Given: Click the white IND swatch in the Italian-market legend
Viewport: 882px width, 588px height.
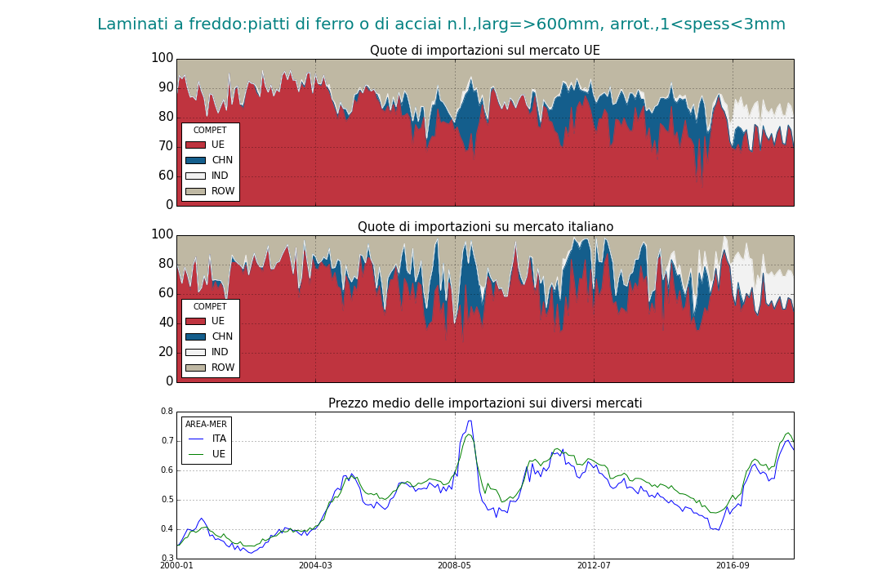Looking at the screenshot, I should click(x=195, y=352).
